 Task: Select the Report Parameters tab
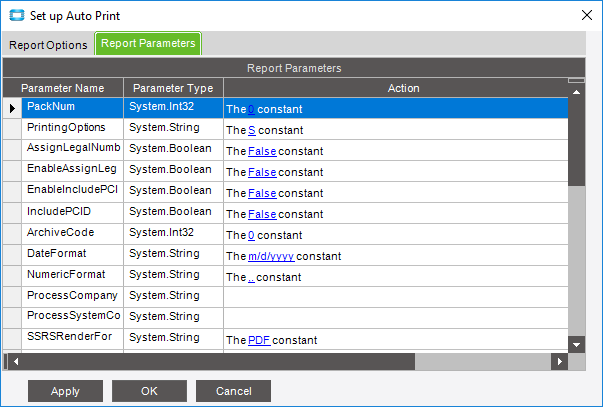(148, 43)
